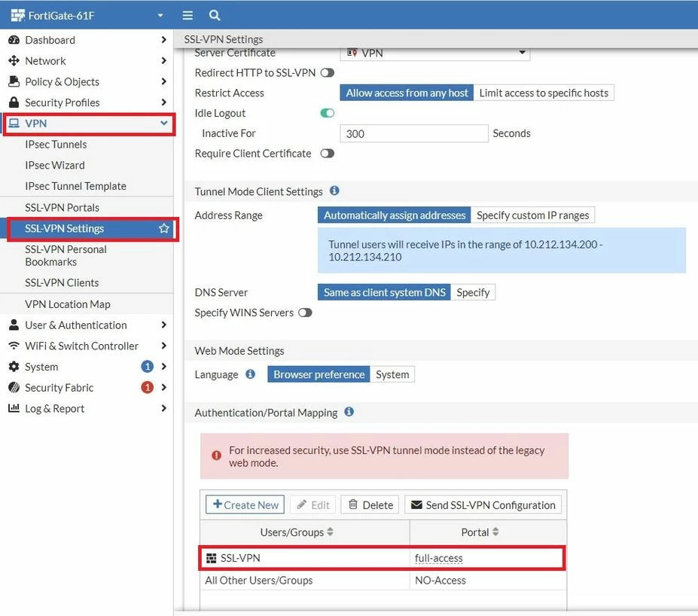
Task: Expand the Security Profiles chevron
Action: 164,102
